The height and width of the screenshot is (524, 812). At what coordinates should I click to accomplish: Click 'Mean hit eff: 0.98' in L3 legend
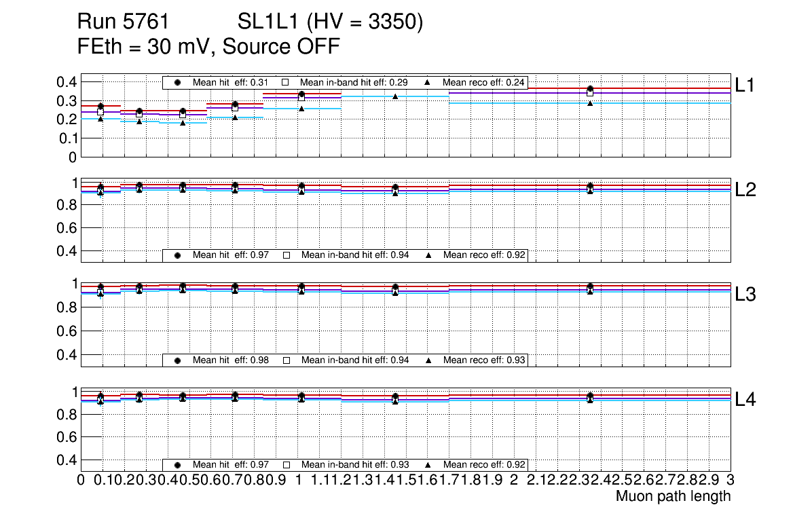point(231,360)
